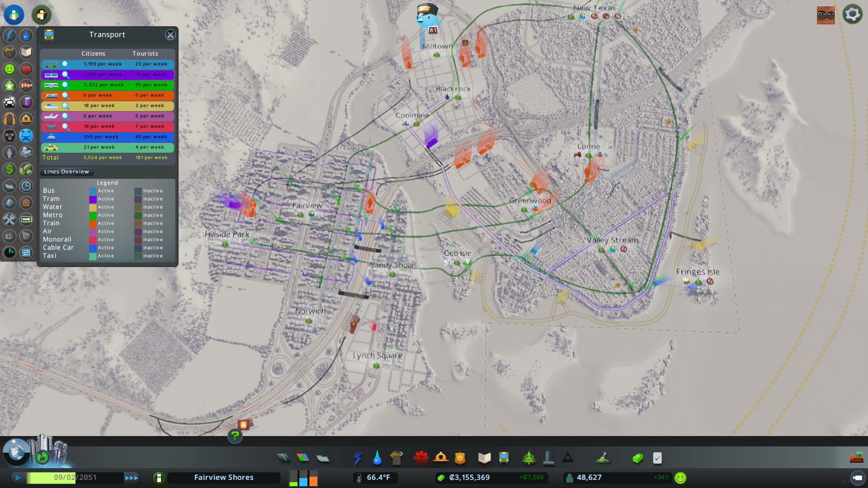Open the Health info view heart icon
Viewport: 868px width, 488px height.
[26, 69]
